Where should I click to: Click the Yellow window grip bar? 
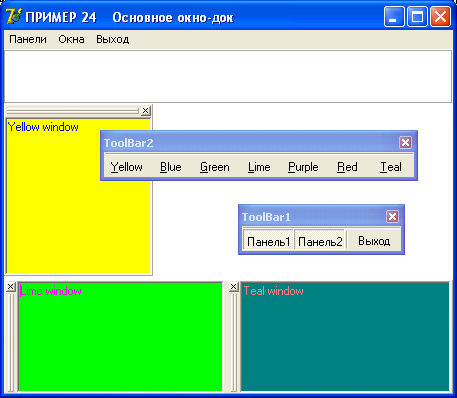73,111
